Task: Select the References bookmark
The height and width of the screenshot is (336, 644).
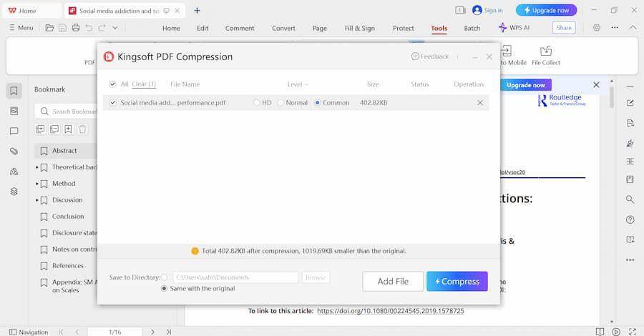Action: point(67,265)
